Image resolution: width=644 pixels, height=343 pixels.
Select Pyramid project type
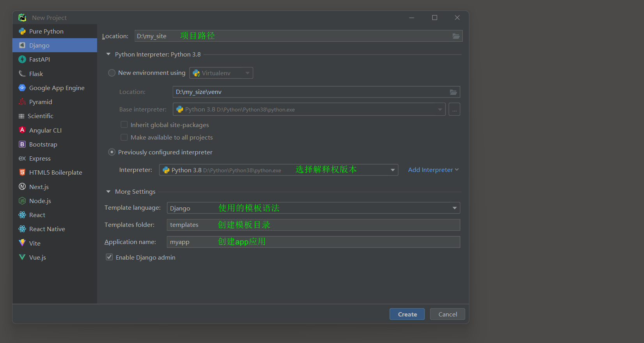click(x=55, y=102)
